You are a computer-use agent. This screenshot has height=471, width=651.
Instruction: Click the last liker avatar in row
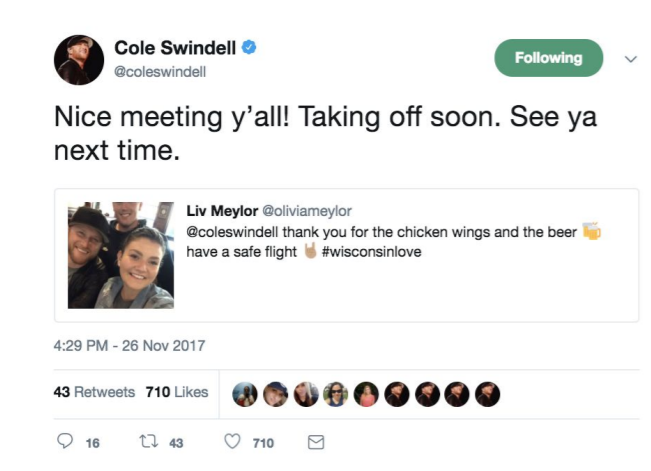[487, 394]
